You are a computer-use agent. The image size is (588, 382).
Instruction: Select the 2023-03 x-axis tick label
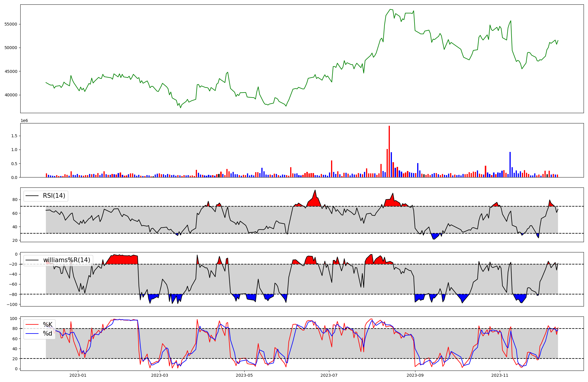coord(160,375)
